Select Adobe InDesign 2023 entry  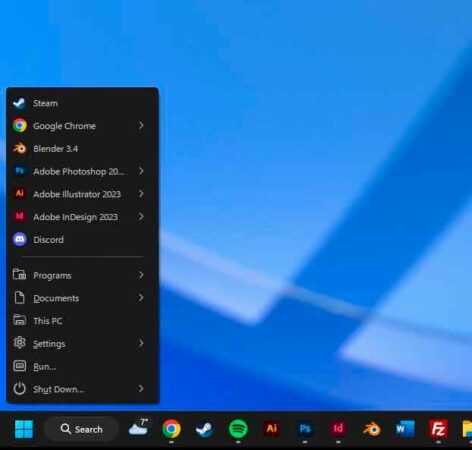click(82, 217)
